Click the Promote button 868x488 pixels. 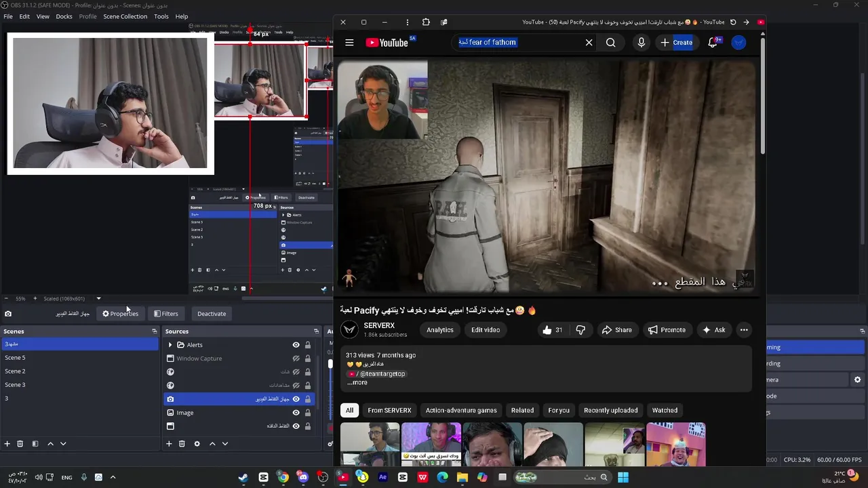pos(667,330)
